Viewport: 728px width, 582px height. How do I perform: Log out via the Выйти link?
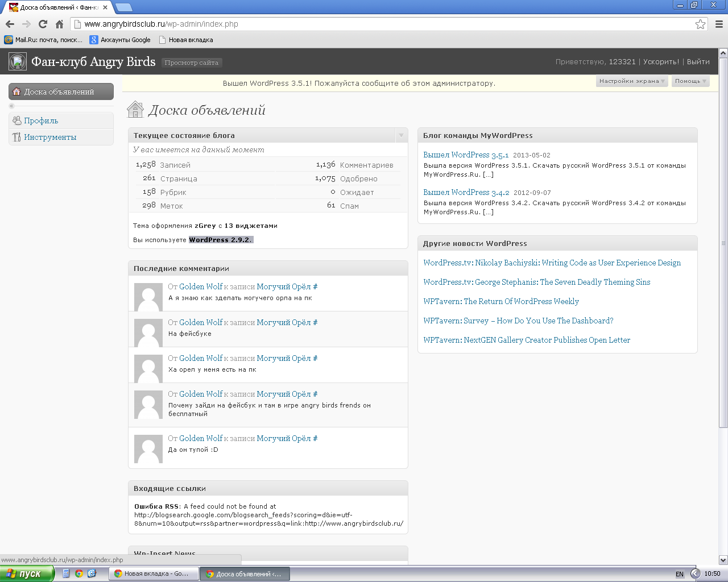coord(698,61)
